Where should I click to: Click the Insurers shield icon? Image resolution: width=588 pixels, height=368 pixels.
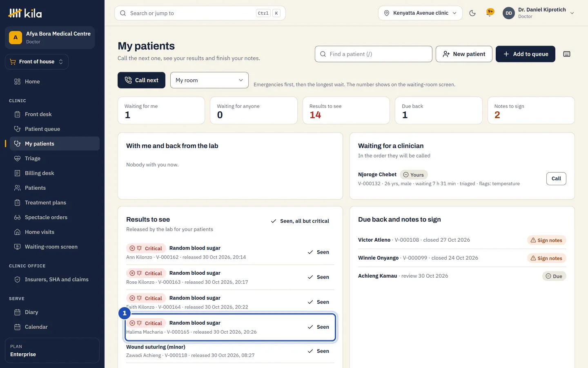click(x=17, y=279)
